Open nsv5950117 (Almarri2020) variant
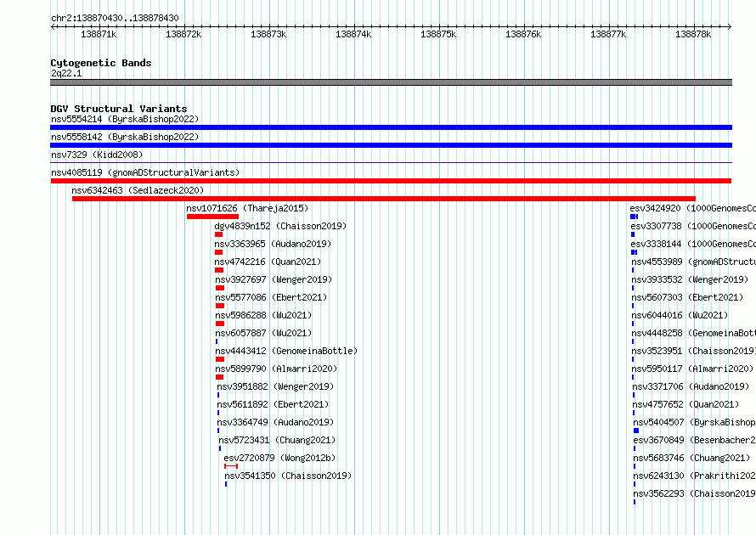 click(x=693, y=369)
